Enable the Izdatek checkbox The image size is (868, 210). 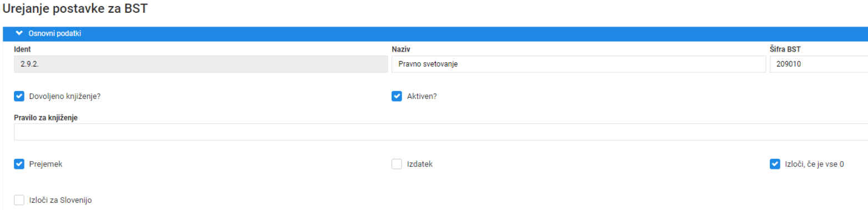[397, 164]
